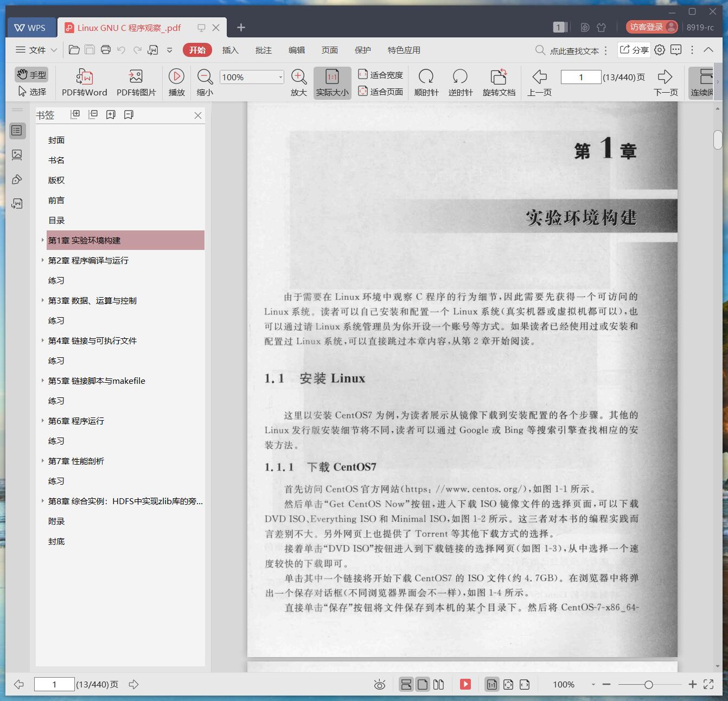This screenshot has width=728, height=701.
Task: Click the 分享 share button
Action: click(634, 50)
